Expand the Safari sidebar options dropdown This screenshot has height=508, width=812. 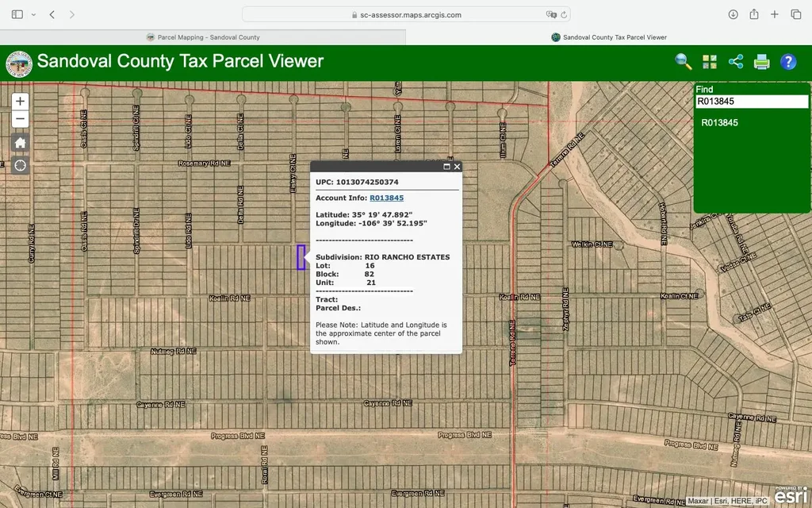tap(33, 14)
